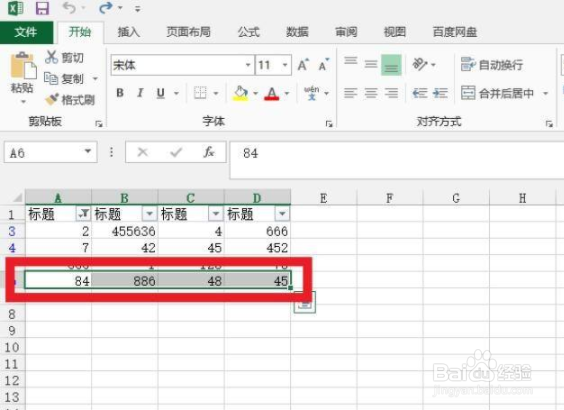
Task: Apply yellow fill color
Action: [240, 93]
